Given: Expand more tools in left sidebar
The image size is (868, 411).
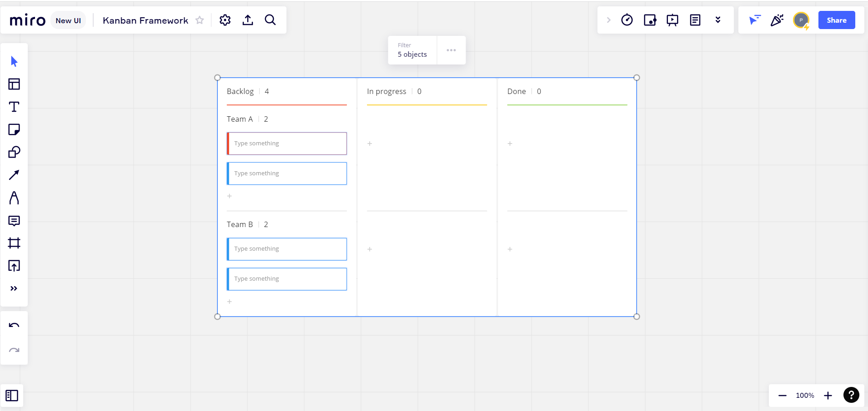Looking at the screenshot, I should 14,288.
